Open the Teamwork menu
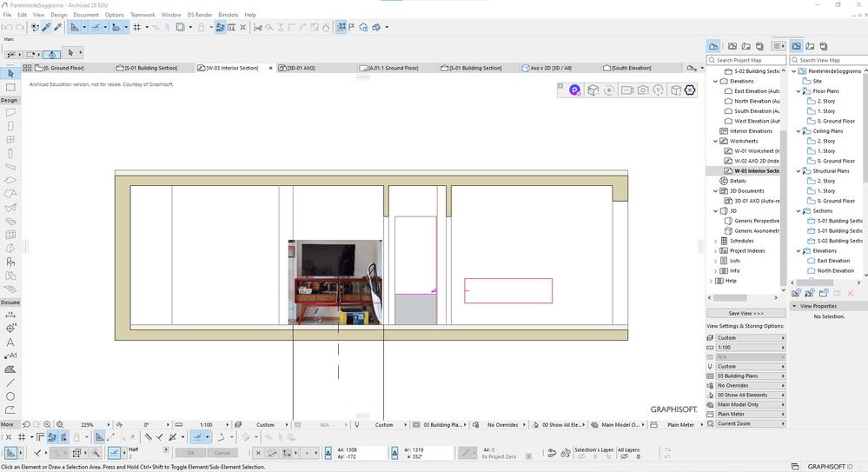 click(142, 15)
